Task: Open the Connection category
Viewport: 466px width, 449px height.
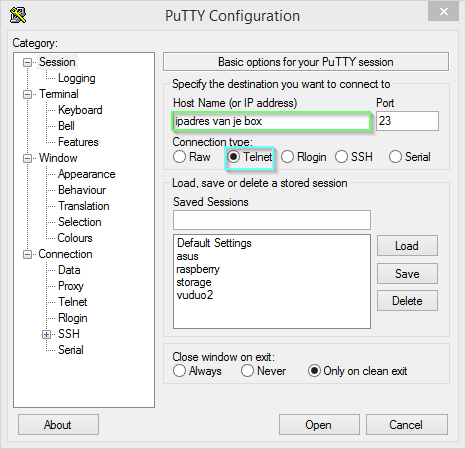Action: [65, 254]
